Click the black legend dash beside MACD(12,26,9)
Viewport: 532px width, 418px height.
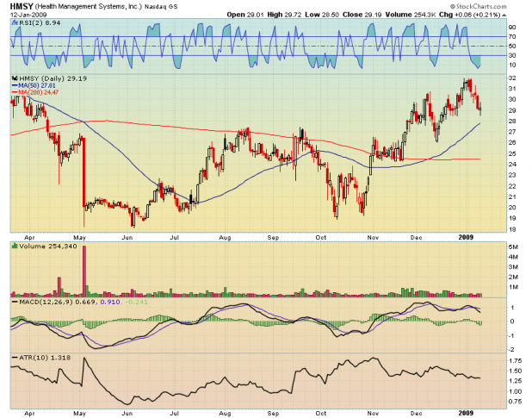tap(15, 302)
